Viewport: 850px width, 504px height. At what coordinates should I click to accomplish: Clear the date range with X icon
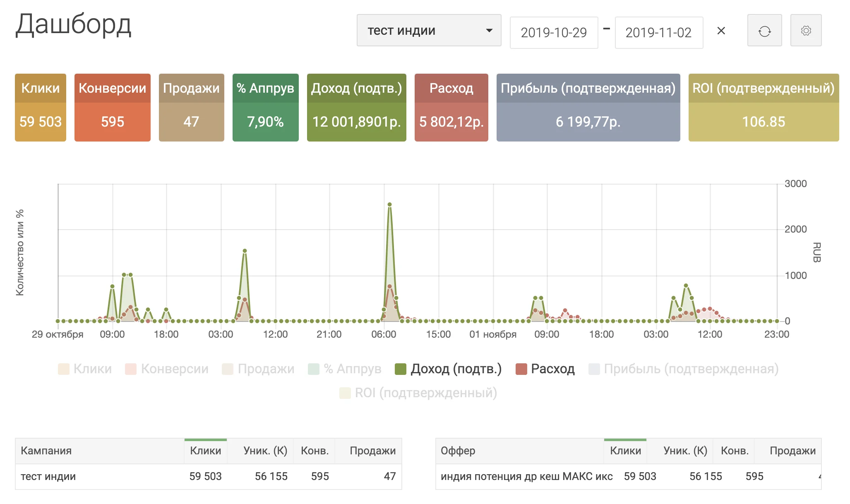(721, 31)
